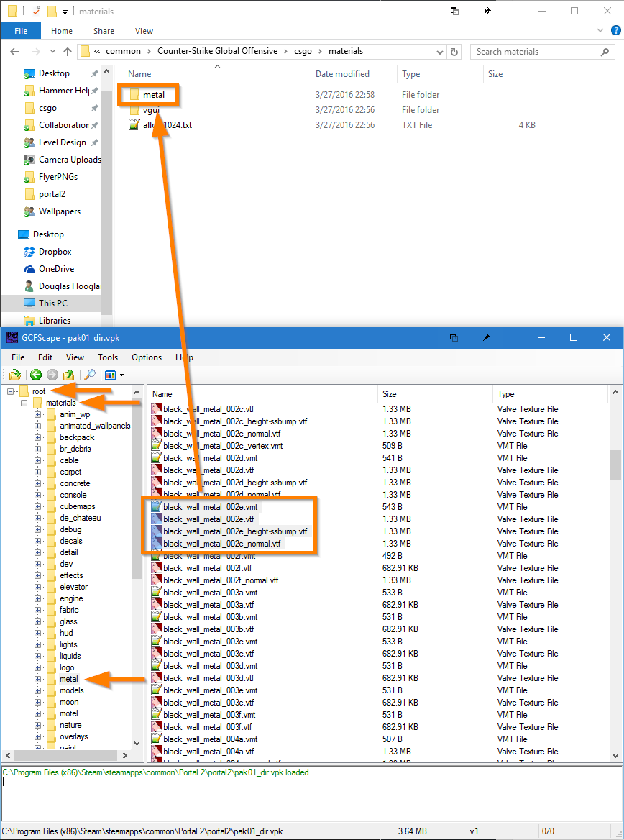Click csgo in the Explorer address breadcrumb
Screen dimensions: 624x840
(x=303, y=52)
